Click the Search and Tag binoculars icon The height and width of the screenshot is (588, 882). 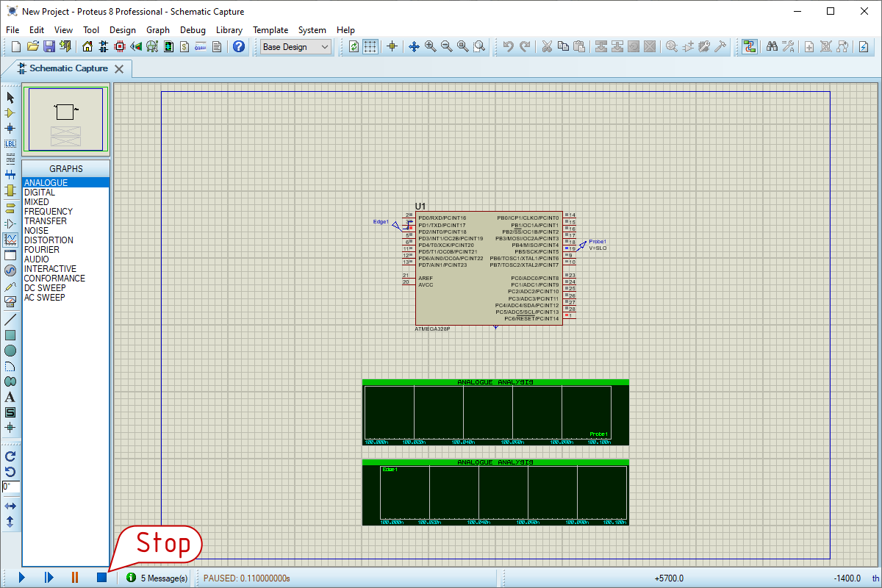click(x=772, y=46)
